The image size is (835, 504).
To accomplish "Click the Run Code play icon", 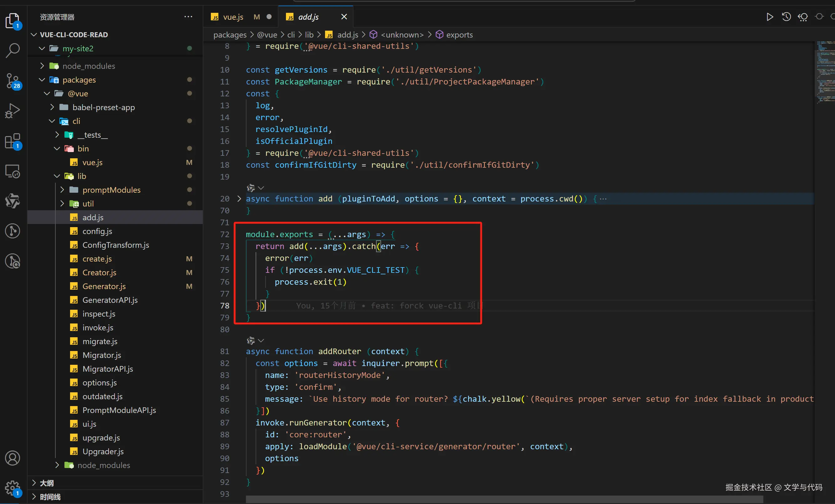I will [770, 17].
